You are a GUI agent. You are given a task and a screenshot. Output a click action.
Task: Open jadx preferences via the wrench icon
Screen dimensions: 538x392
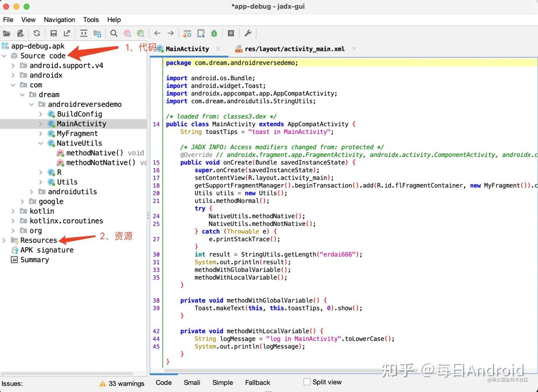pos(247,33)
